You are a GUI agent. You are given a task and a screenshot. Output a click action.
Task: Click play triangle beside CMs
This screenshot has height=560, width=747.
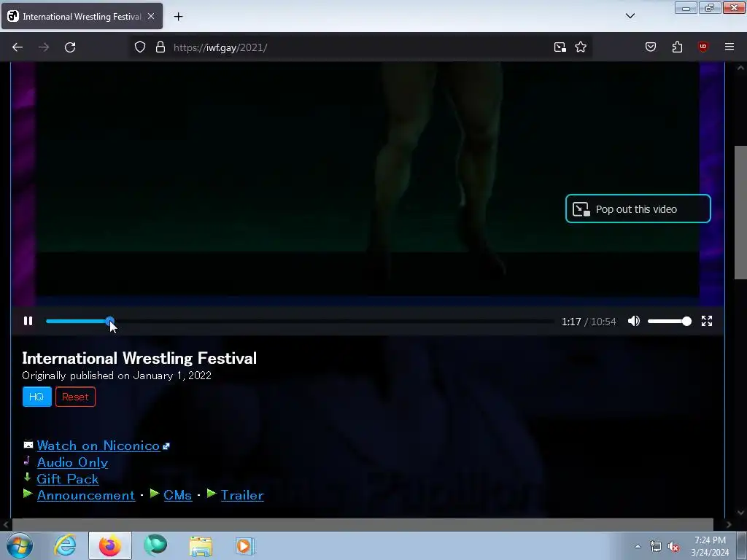pos(155,494)
